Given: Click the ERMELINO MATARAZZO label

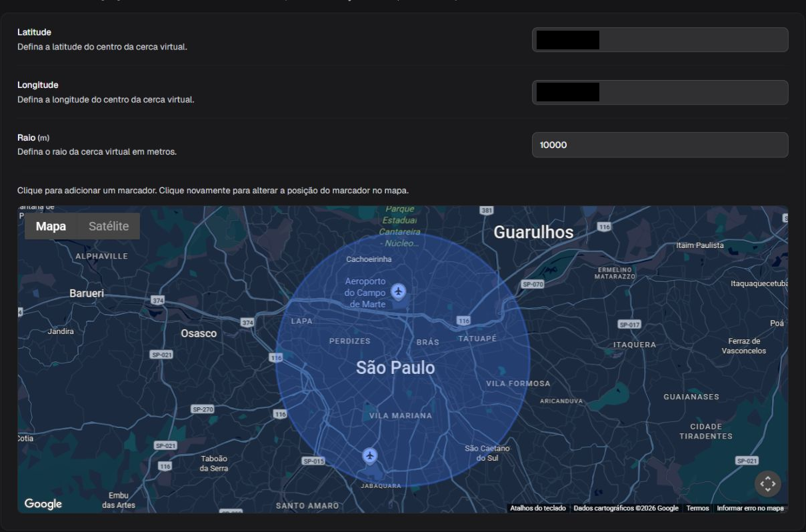Looking at the screenshot, I should (613, 273).
